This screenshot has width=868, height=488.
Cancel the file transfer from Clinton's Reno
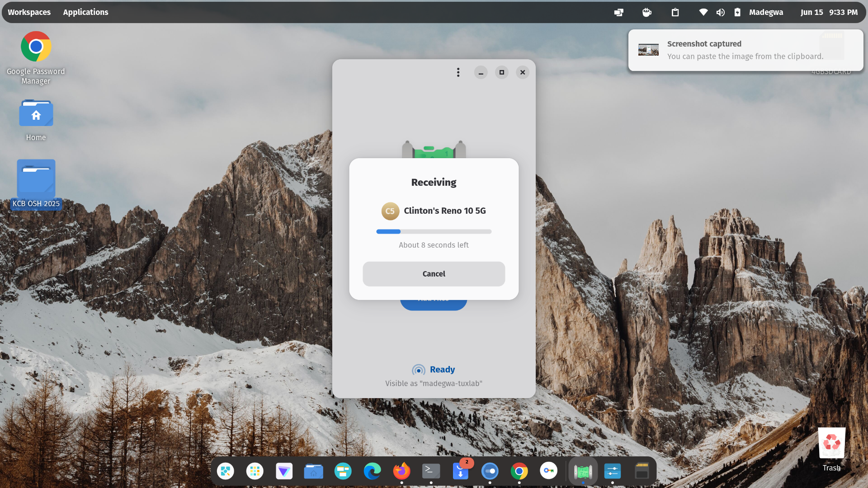pos(434,274)
